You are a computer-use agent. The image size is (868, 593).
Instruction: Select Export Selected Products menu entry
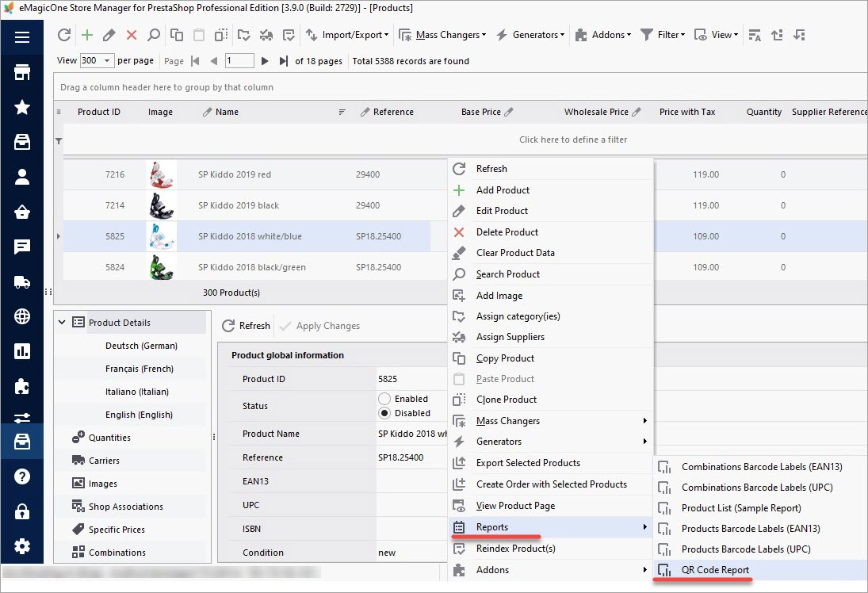point(528,463)
